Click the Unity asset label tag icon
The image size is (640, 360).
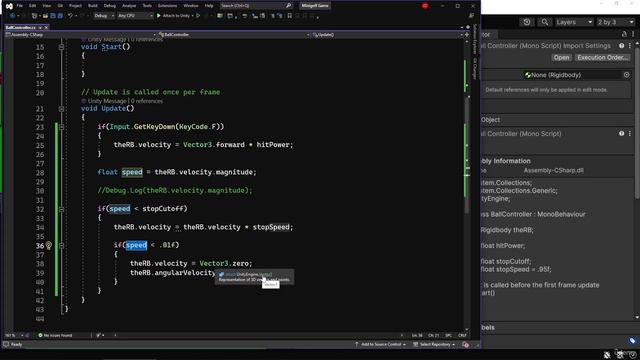[633, 341]
